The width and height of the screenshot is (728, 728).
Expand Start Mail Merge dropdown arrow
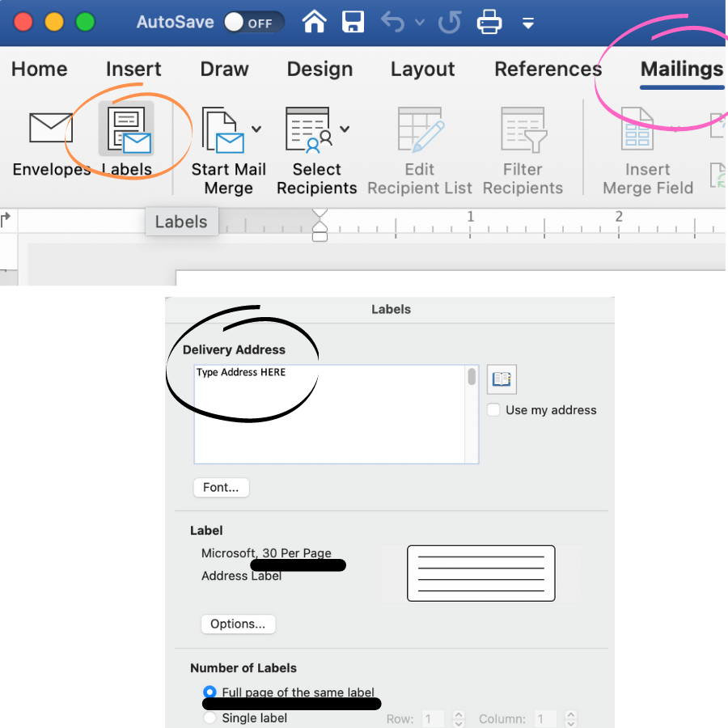[x=256, y=129]
